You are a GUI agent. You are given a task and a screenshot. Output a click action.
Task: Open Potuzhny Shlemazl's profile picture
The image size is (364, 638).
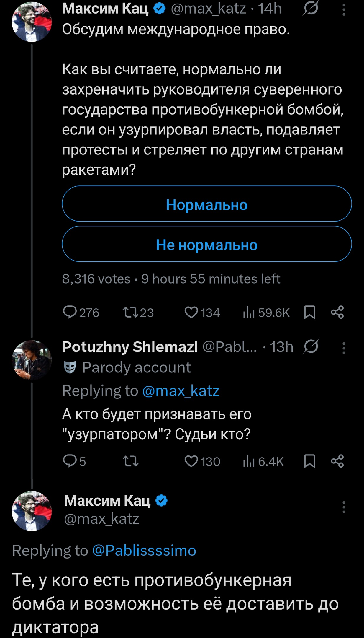32,360
